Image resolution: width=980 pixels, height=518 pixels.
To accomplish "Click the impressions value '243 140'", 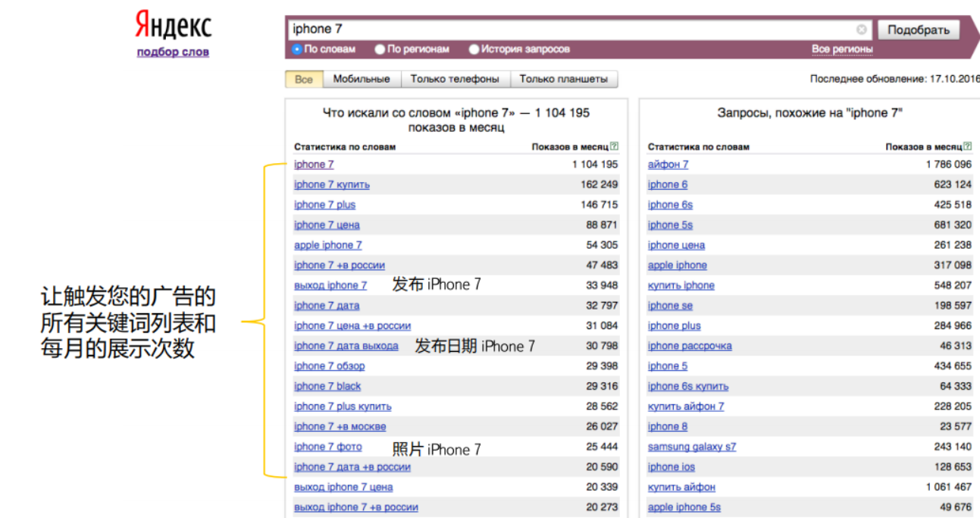I will coord(953,447).
